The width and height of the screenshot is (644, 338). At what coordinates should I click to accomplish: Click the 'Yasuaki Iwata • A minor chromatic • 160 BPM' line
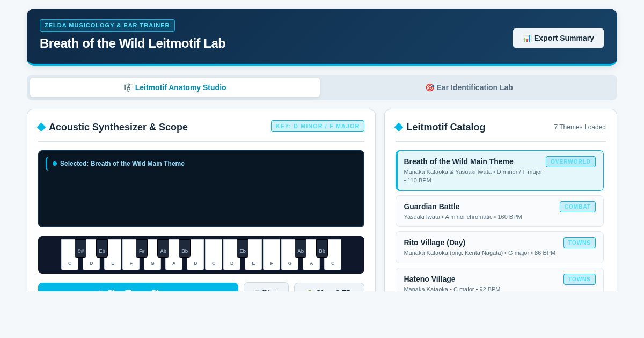pos(463,217)
